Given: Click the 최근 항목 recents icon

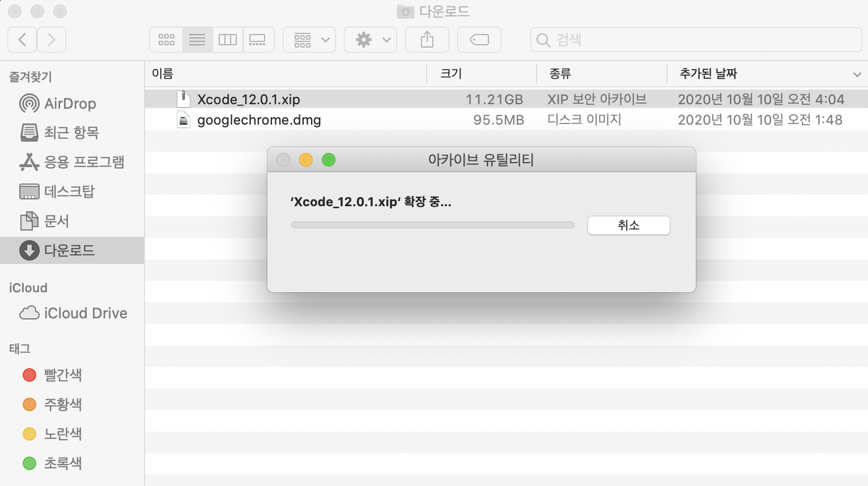Looking at the screenshot, I should 29,133.
